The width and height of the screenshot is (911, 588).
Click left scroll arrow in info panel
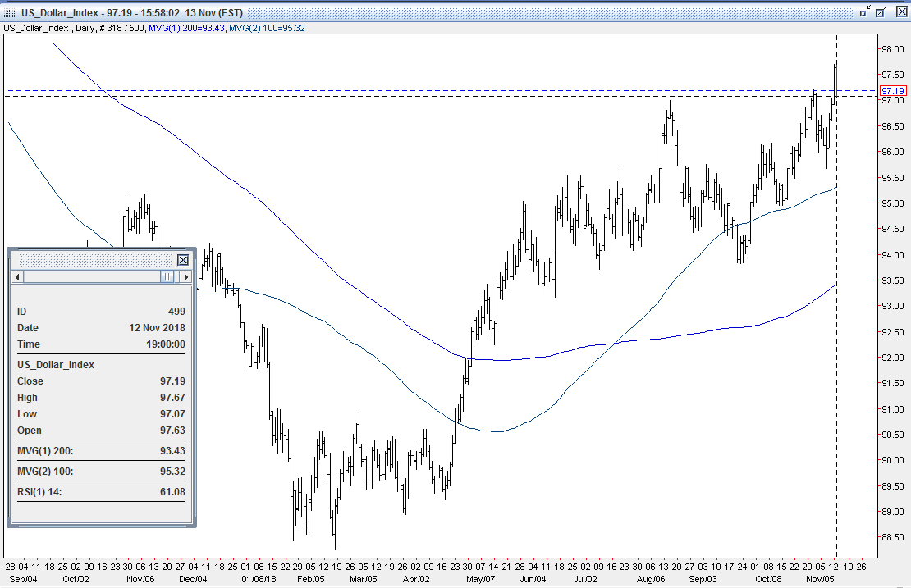(17, 277)
